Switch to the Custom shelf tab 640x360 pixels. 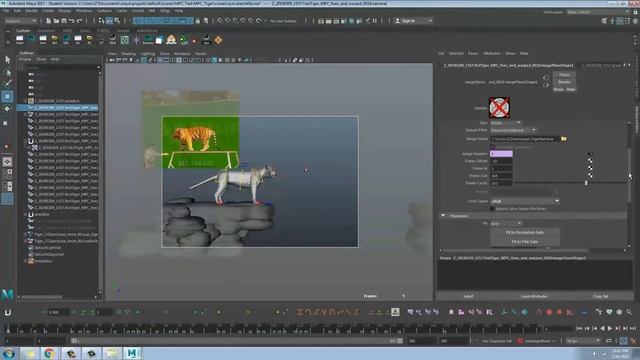pyautogui.click(x=23, y=31)
